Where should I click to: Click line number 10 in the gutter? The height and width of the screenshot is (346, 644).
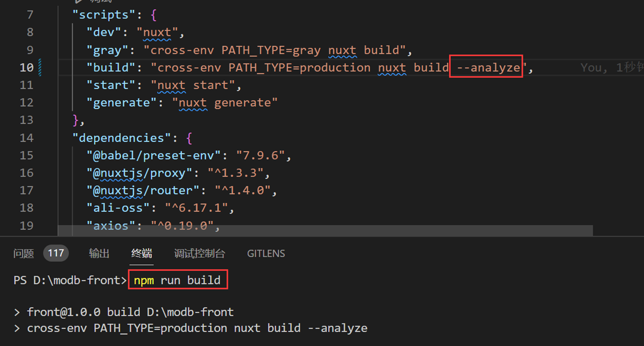point(26,68)
